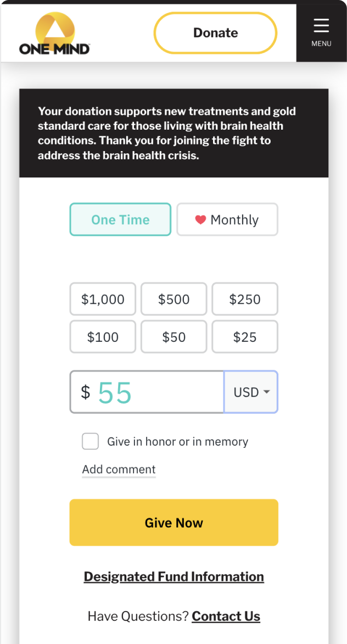Viewport: 347px width, 644px height.
Task: Open Designated Fund Information link
Action: (x=173, y=576)
